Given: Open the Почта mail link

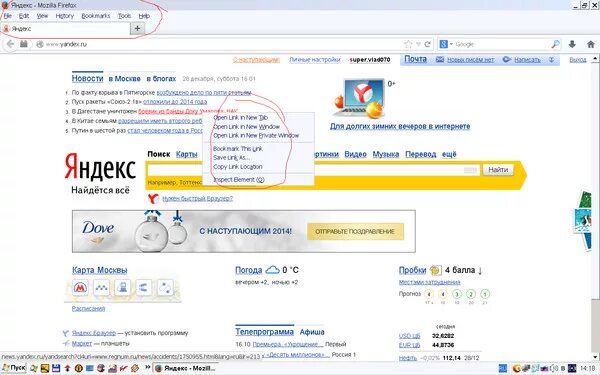Looking at the screenshot, I should (x=415, y=59).
